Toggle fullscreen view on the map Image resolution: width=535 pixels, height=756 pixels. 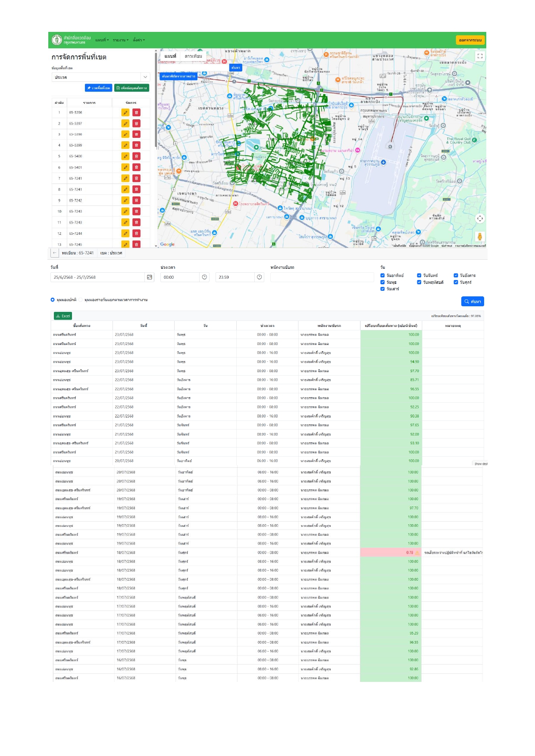[480, 56]
